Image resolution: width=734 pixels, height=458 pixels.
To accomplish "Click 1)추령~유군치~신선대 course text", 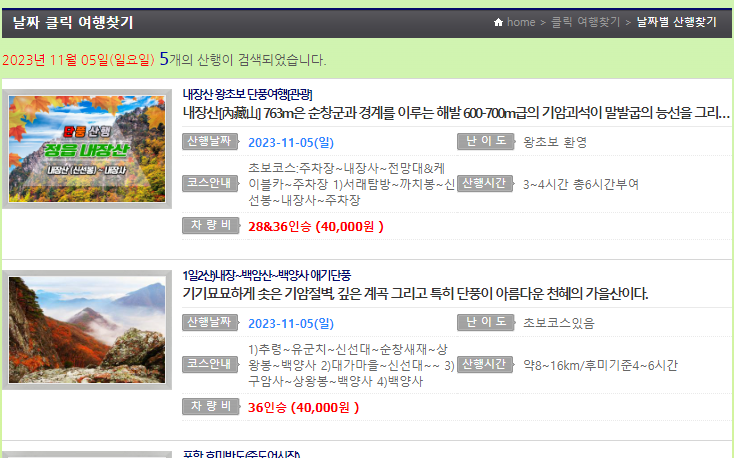I will [351, 365].
